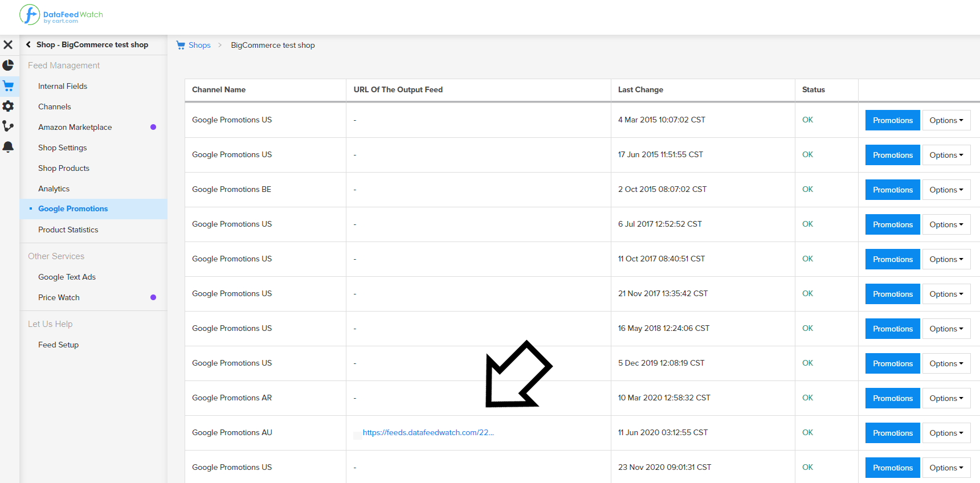The height and width of the screenshot is (483, 980).
Task: Click the Status column header
Action: tap(814, 89)
